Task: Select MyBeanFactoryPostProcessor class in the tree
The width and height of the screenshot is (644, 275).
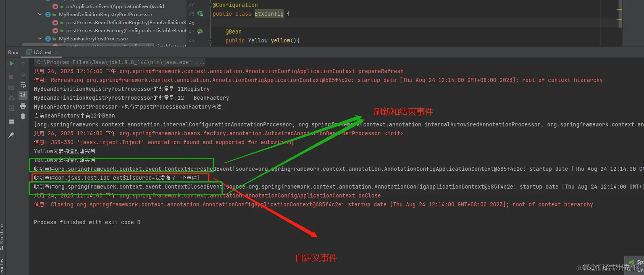Action: (x=94, y=39)
